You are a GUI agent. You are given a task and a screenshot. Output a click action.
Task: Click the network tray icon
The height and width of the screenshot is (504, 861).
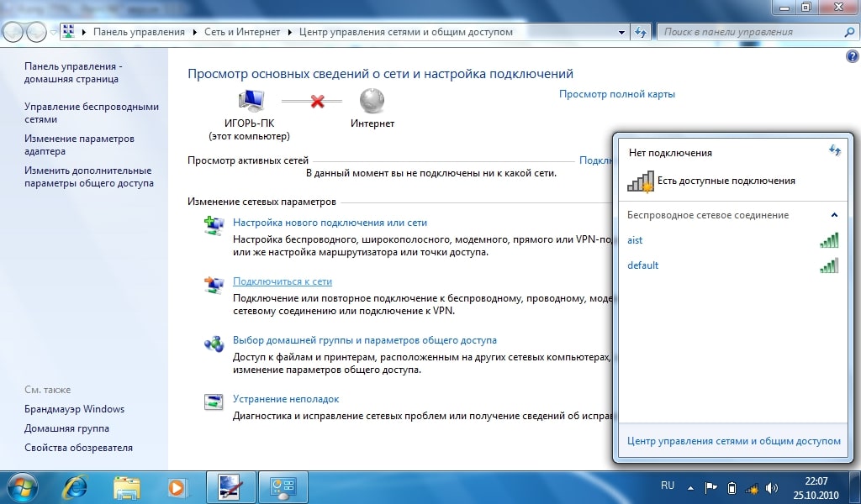pos(751,487)
